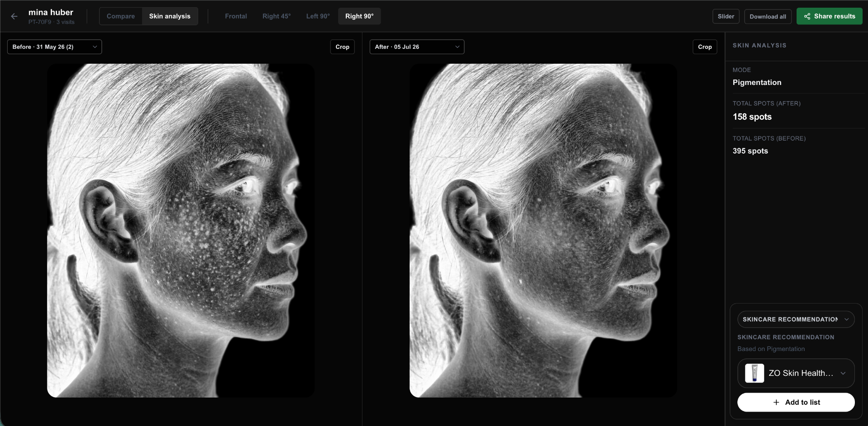Click the before pigmentation photo

click(180, 230)
